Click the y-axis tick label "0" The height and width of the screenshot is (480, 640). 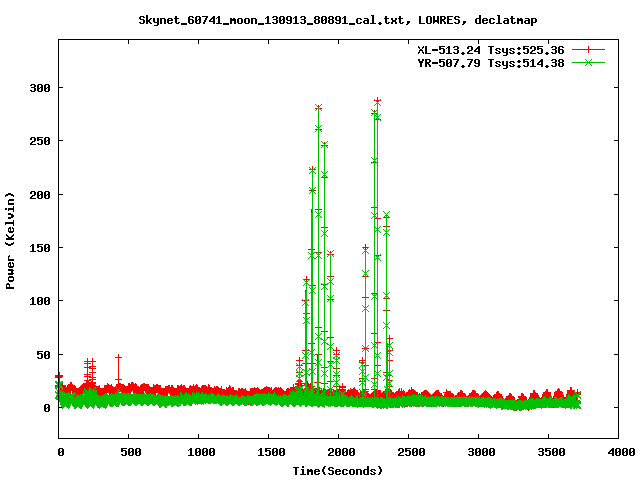point(47,408)
